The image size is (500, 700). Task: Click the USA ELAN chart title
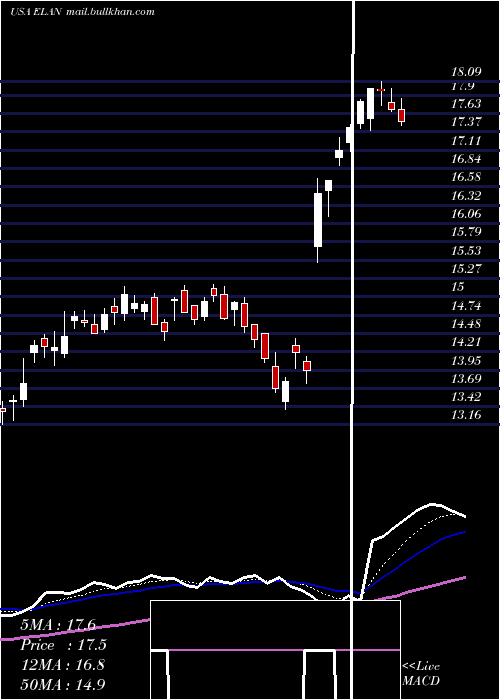tap(35, 12)
